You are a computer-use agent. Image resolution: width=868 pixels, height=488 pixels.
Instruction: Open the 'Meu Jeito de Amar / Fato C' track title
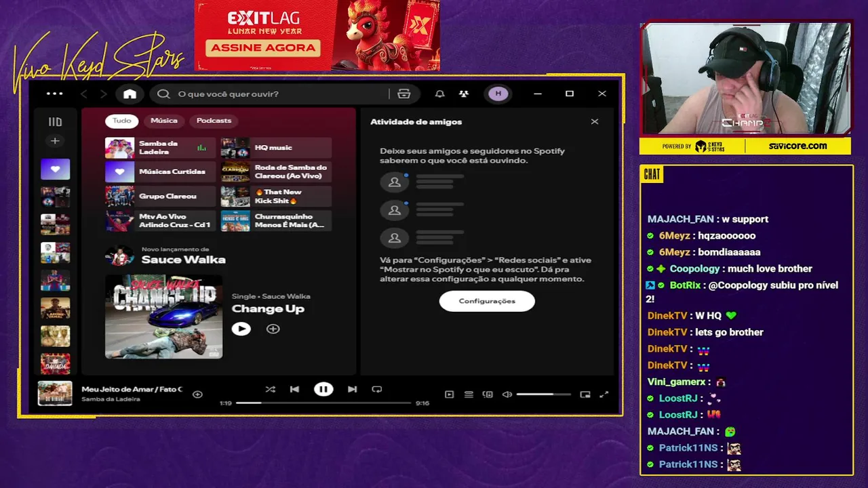click(x=132, y=389)
